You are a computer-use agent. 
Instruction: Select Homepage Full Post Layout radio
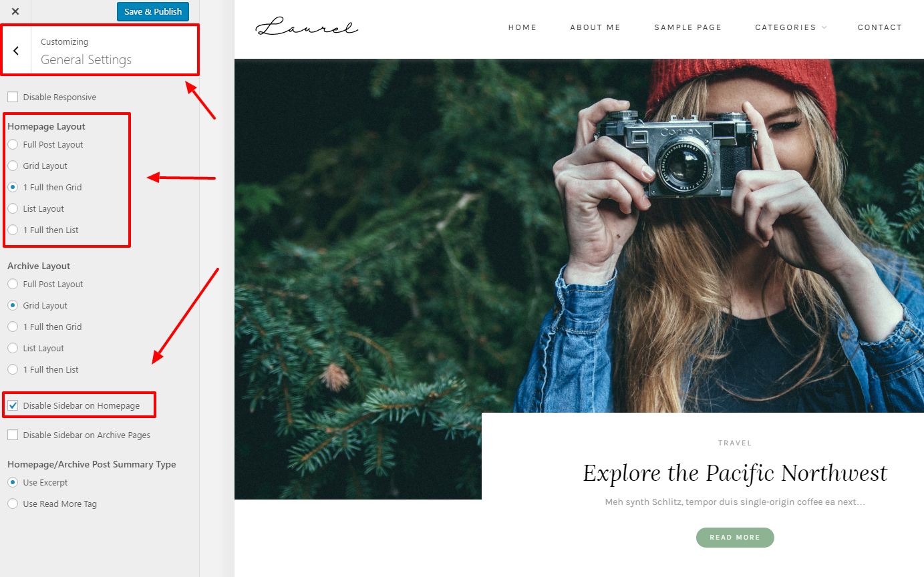(13, 144)
